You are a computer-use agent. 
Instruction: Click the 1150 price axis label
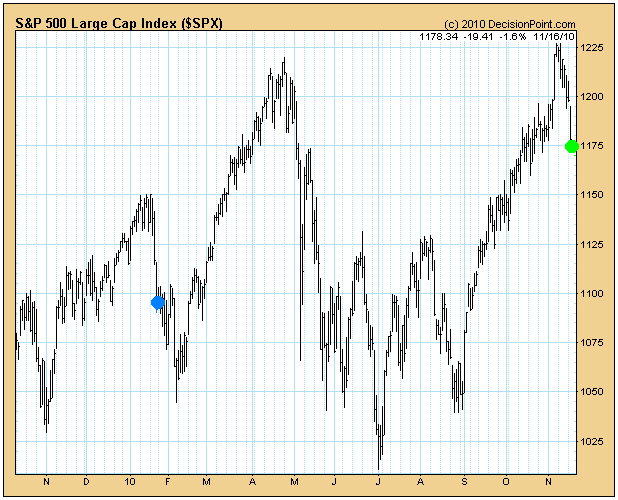click(x=592, y=195)
